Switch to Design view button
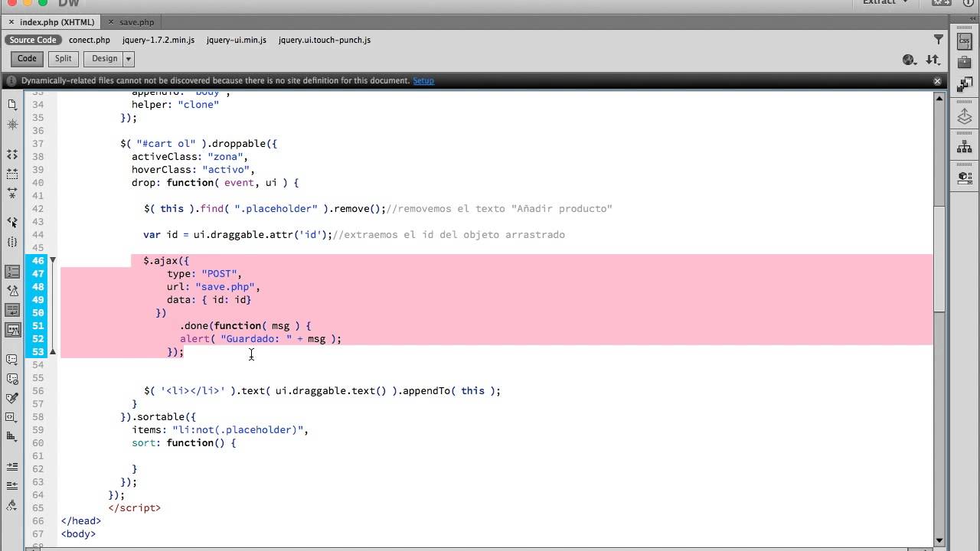 click(x=105, y=59)
